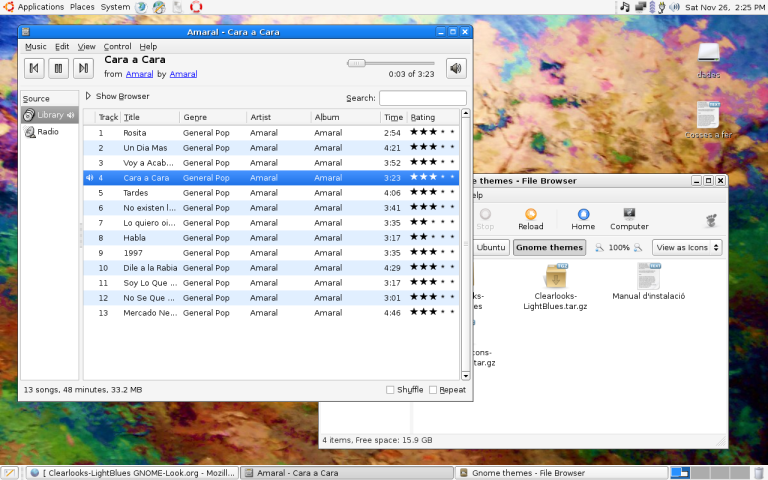This screenshot has width=768, height=480.
Task: Click the clock in top panel
Action: coord(724,7)
